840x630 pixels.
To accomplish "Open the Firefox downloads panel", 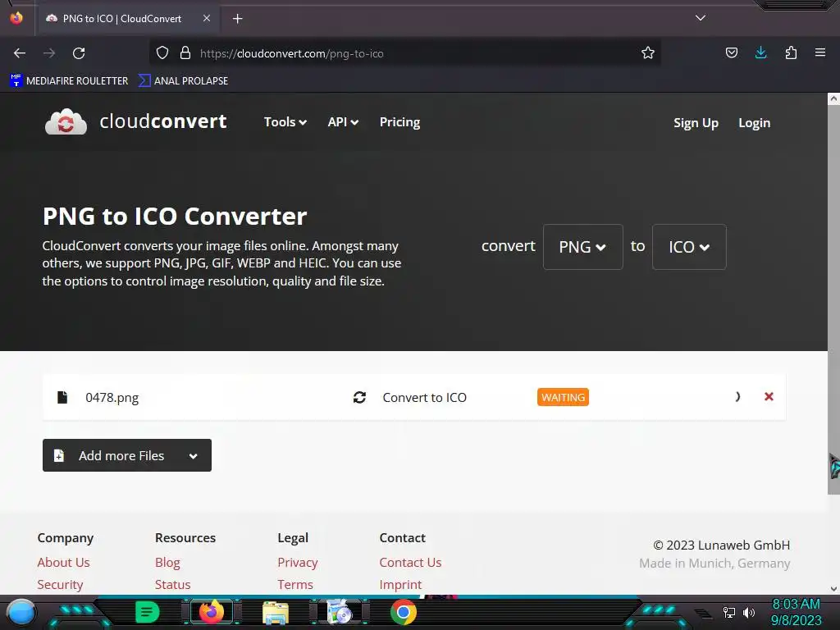I will pyautogui.click(x=760, y=53).
